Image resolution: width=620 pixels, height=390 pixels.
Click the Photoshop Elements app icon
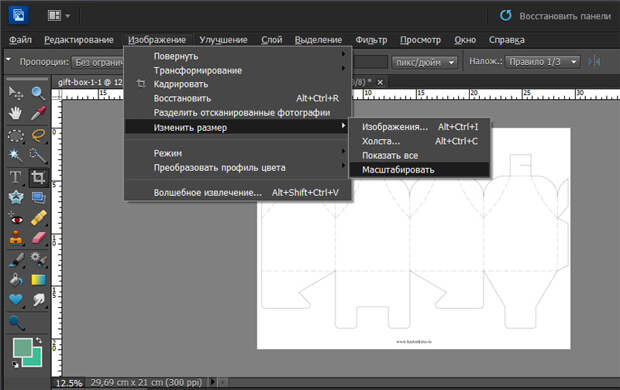click(18, 15)
